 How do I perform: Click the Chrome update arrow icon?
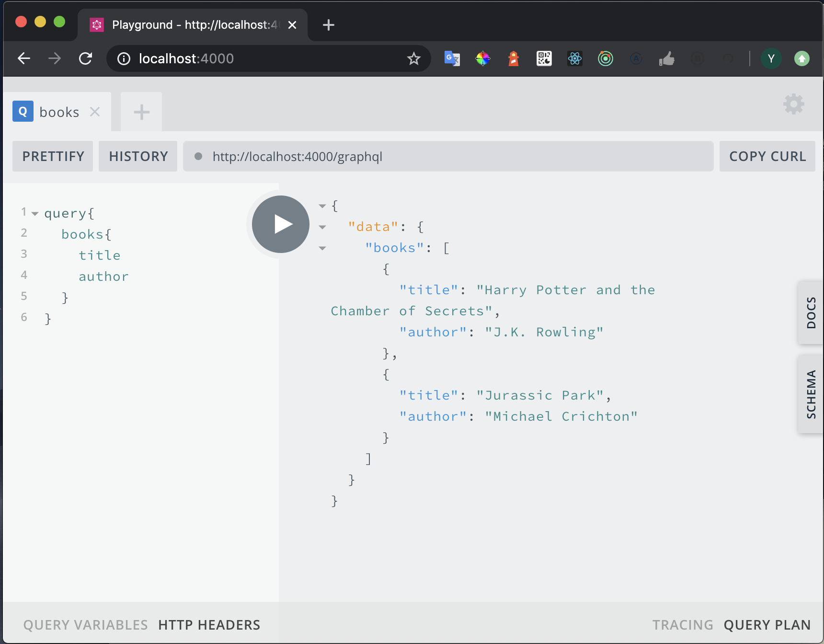tap(801, 58)
